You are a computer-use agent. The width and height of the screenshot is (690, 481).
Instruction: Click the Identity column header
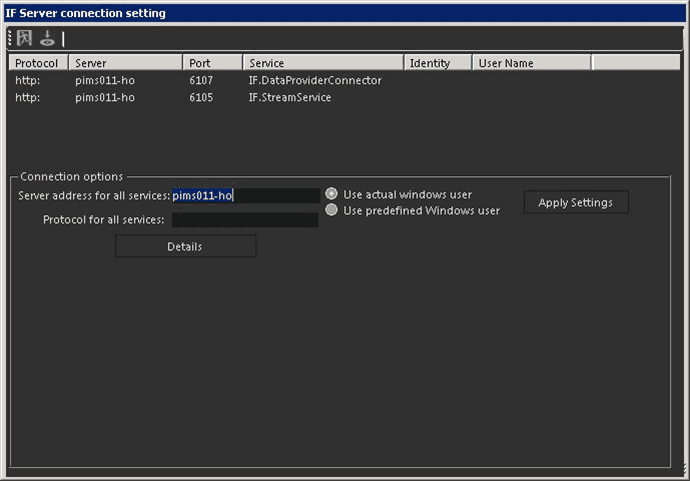438,63
